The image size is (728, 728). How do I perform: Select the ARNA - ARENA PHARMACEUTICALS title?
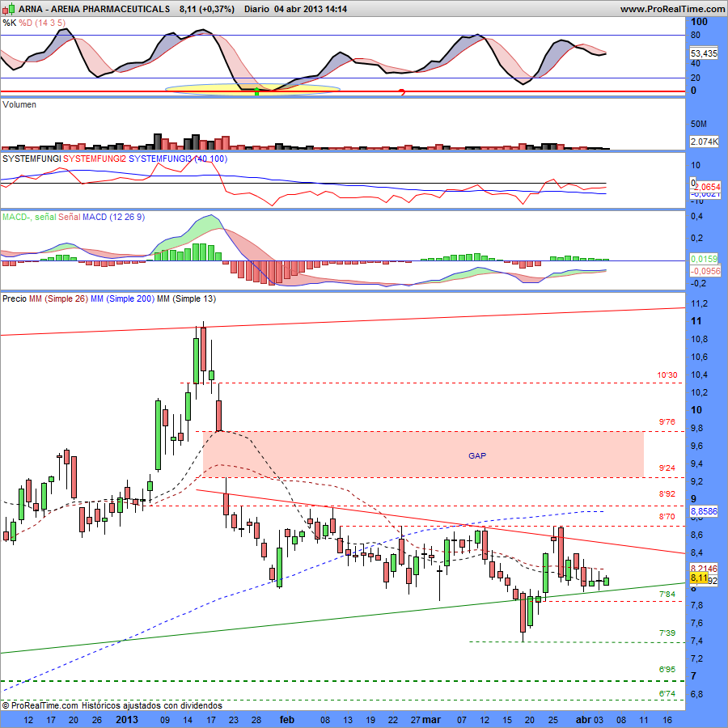95,9
